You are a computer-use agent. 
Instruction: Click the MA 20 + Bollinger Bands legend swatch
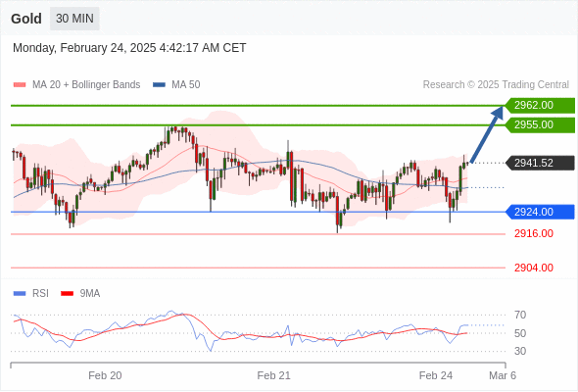click(20, 85)
